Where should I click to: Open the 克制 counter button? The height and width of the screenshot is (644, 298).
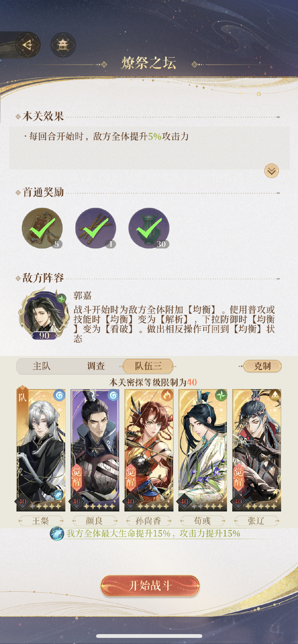click(x=262, y=366)
